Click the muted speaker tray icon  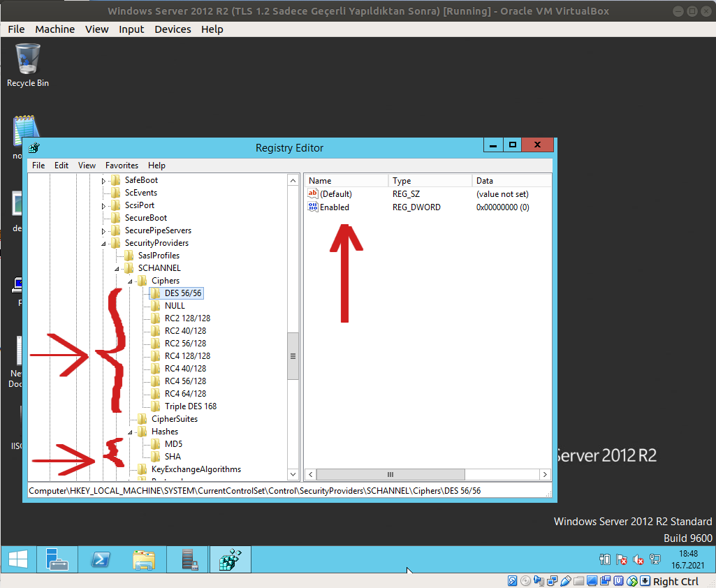tap(638, 559)
